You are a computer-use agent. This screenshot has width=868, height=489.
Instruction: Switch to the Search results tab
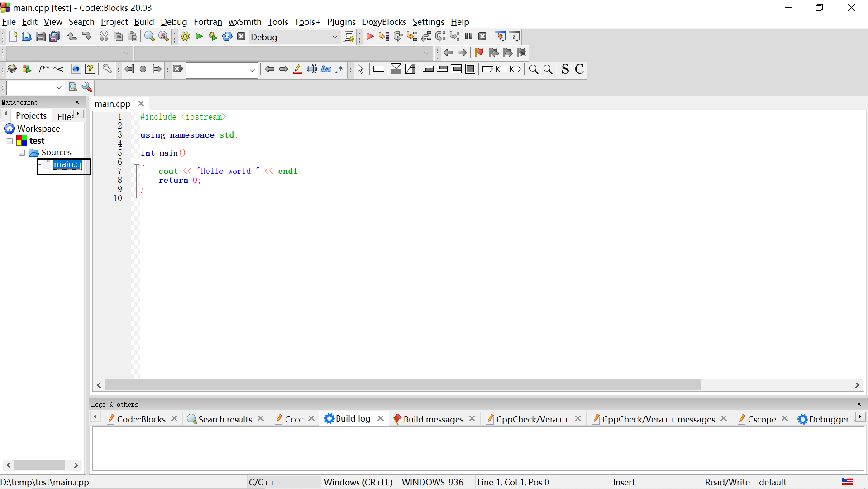click(x=225, y=419)
